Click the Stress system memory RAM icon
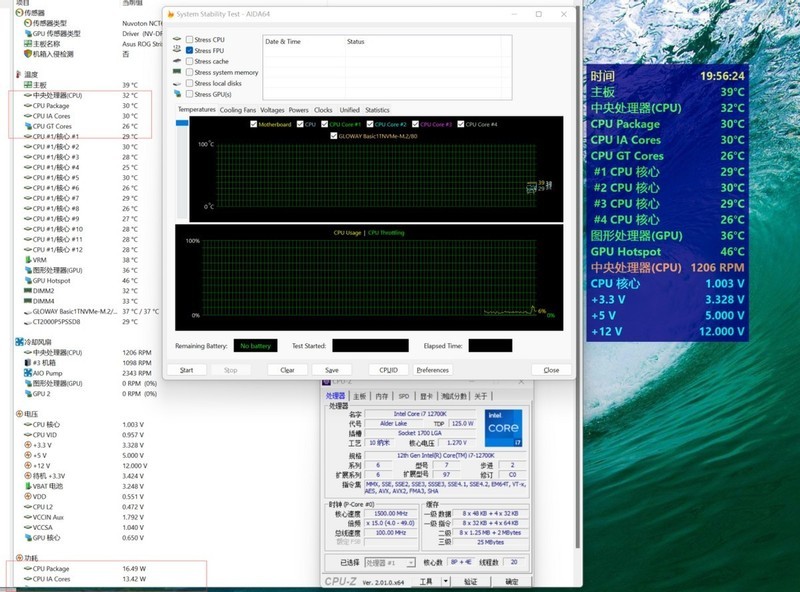This screenshot has width=800, height=592. point(177,72)
